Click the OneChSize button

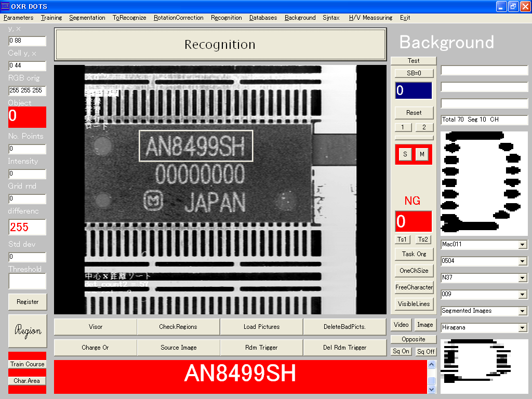(x=414, y=271)
